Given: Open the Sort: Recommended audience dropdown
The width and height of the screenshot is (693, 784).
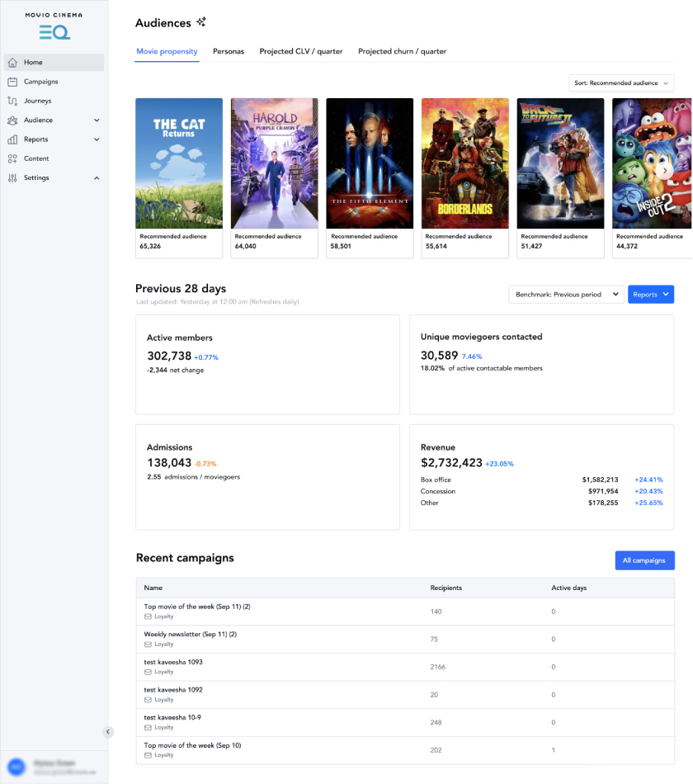Looking at the screenshot, I should pos(621,83).
